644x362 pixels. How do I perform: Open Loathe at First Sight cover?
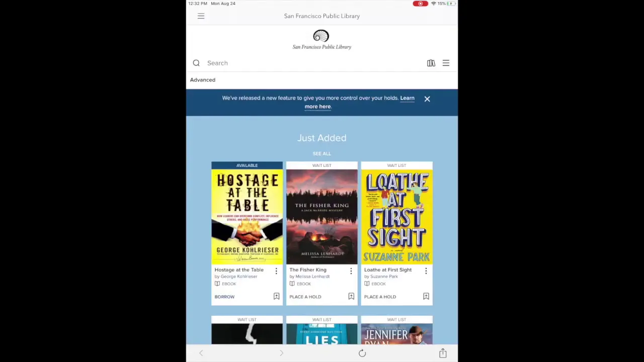[396, 217]
